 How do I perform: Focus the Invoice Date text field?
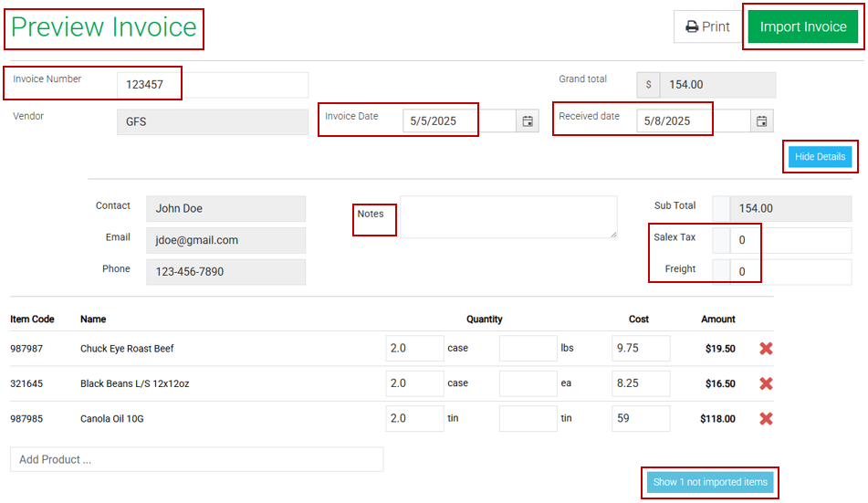(x=458, y=121)
